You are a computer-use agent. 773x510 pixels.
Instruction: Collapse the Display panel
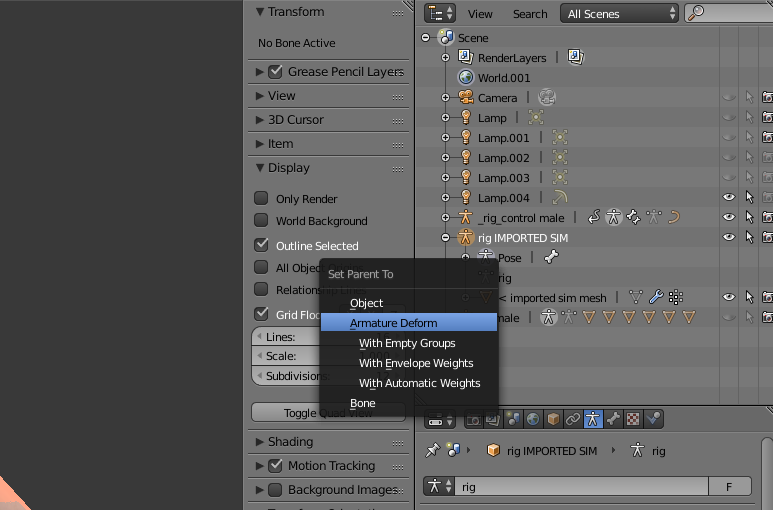click(x=260, y=168)
